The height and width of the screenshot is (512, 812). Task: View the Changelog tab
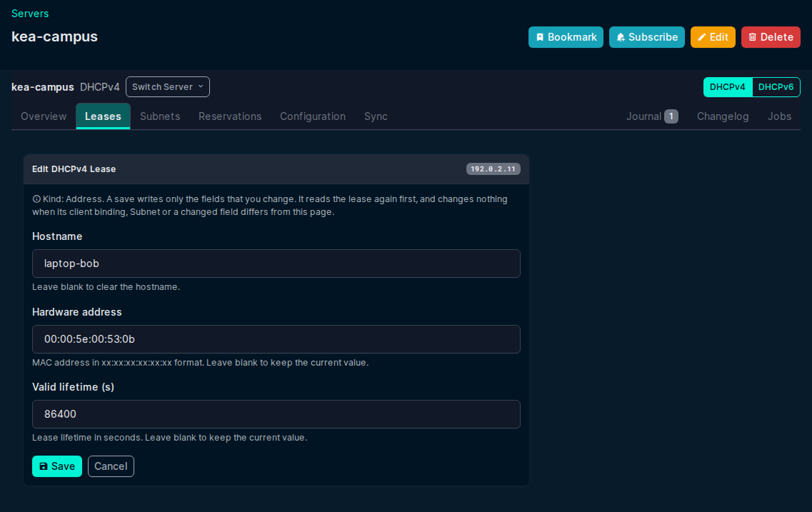tap(723, 116)
